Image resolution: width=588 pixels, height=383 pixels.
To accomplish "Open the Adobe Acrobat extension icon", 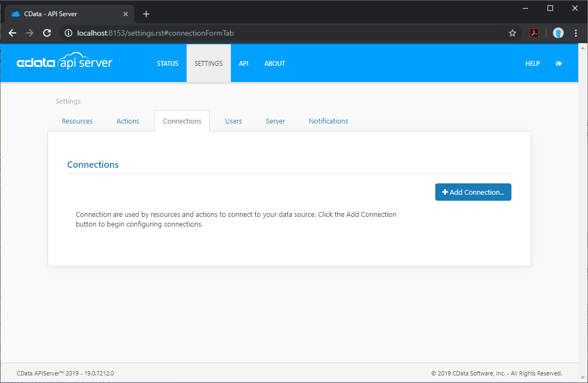I will coord(534,33).
